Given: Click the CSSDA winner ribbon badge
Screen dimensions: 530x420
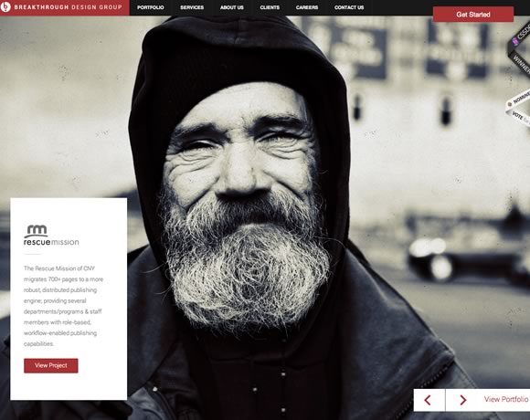Looking at the screenshot, I should (x=520, y=50).
